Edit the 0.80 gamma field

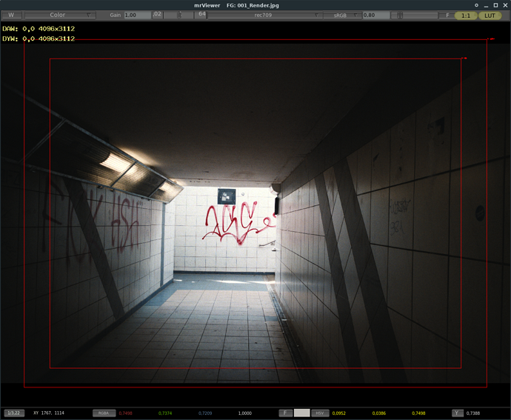[x=376, y=15]
